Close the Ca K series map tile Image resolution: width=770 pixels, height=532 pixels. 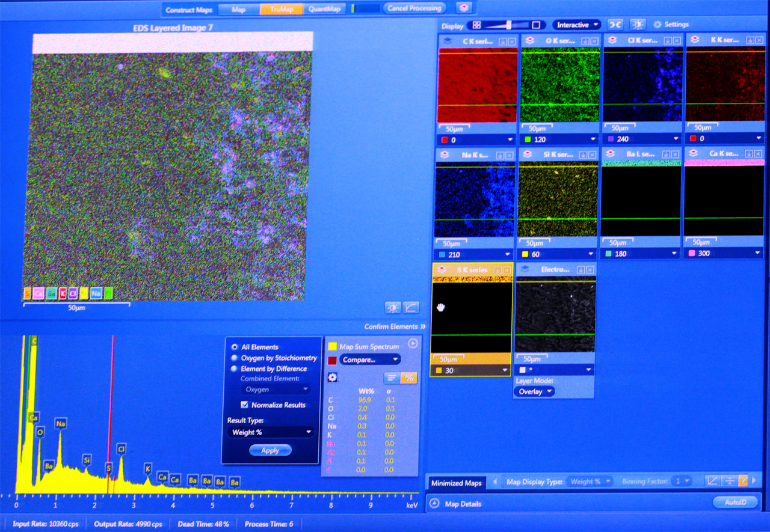[759, 155]
